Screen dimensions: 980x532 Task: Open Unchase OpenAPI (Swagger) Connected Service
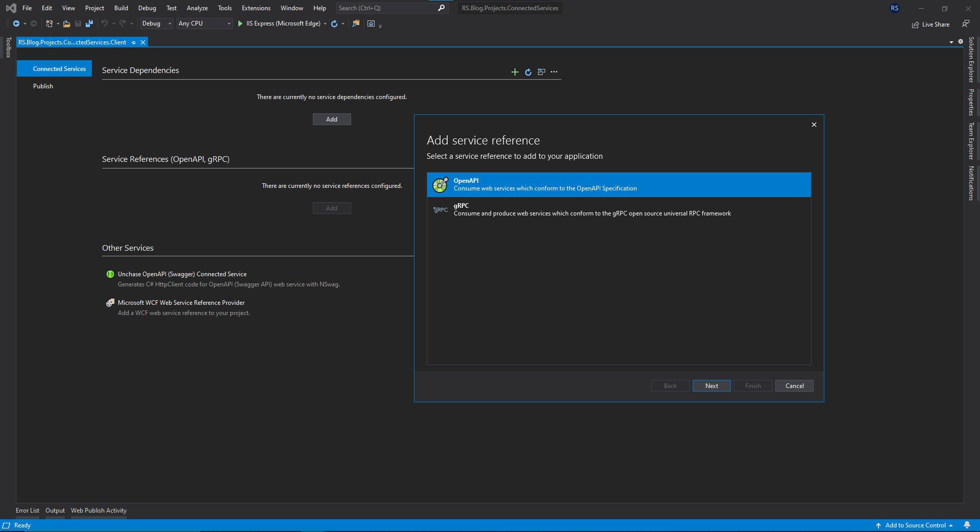point(182,274)
